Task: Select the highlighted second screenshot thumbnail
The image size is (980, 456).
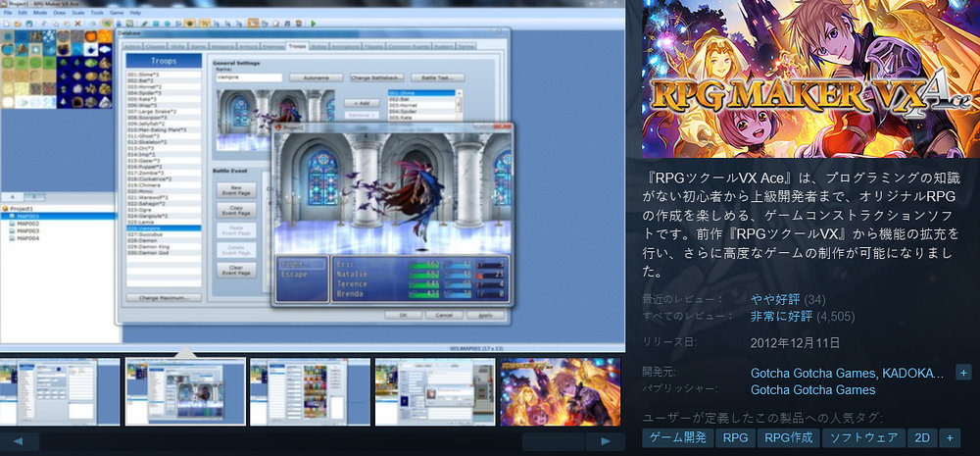Action: (x=185, y=391)
